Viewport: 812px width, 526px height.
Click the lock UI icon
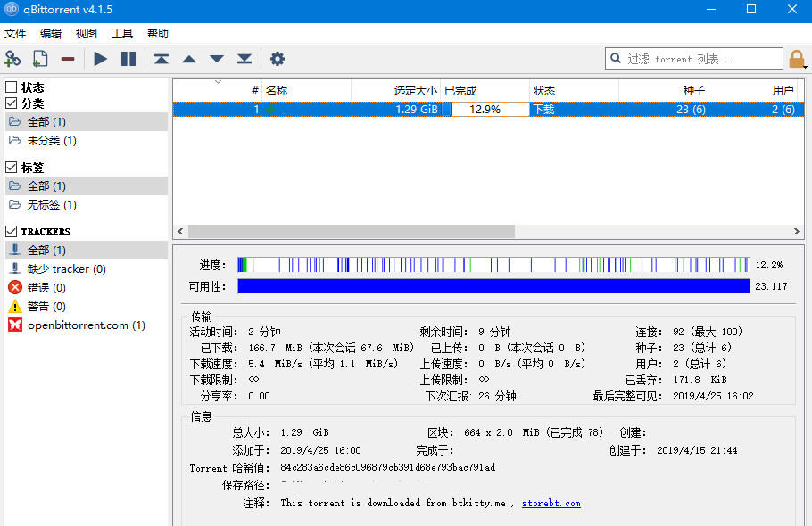[x=796, y=59]
